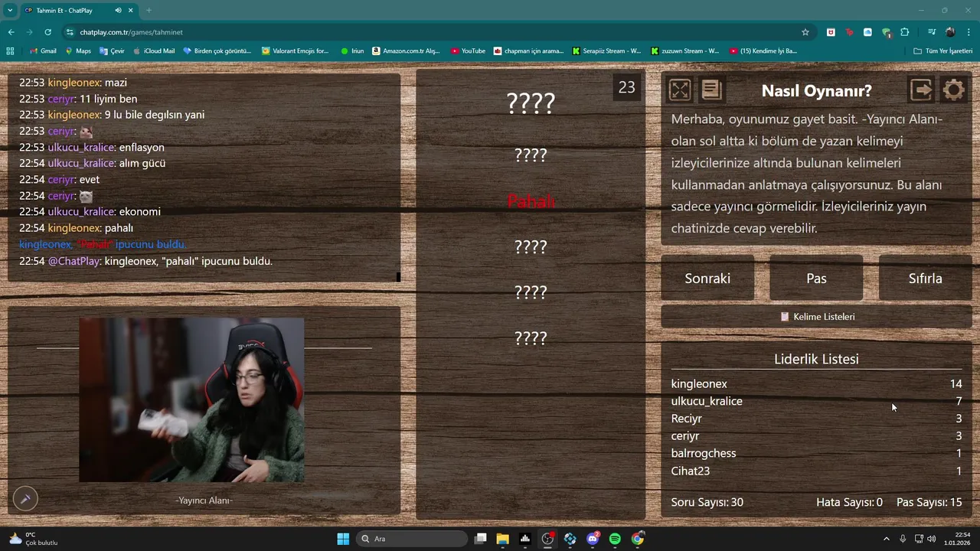Open zuzuwn Stream Kick bookmark
Screen dimensions: 980x551
tap(685, 51)
